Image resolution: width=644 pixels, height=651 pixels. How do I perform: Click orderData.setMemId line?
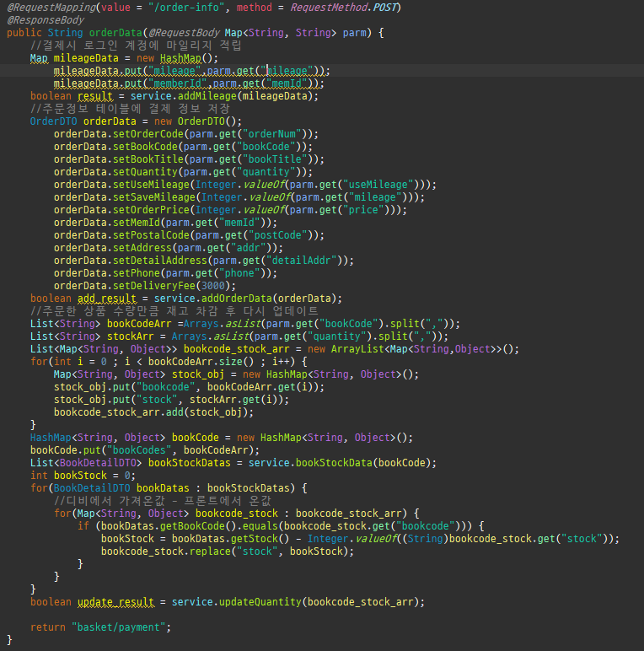tap(165, 223)
